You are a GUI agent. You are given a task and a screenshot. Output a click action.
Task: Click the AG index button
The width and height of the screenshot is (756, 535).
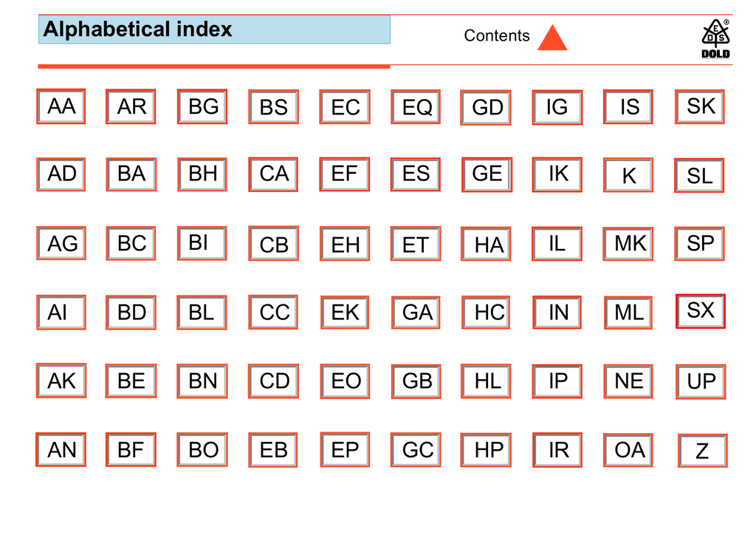(x=61, y=243)
